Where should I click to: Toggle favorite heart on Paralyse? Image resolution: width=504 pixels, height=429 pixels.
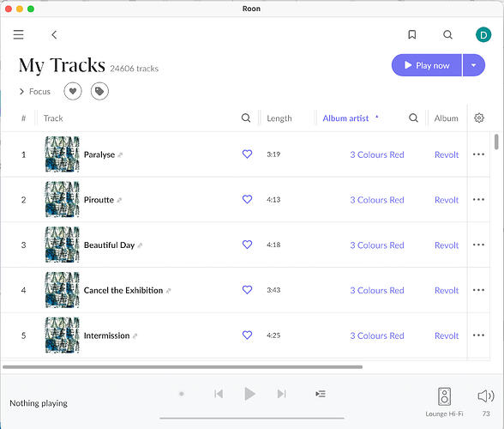pyautogui.click(x=247, y=154)
